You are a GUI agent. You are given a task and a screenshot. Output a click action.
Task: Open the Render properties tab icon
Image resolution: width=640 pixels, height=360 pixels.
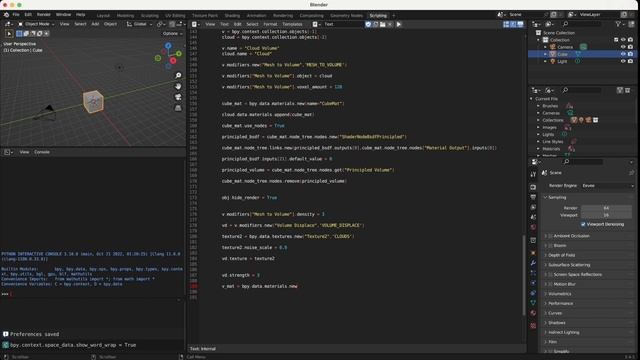click(533, 187)
